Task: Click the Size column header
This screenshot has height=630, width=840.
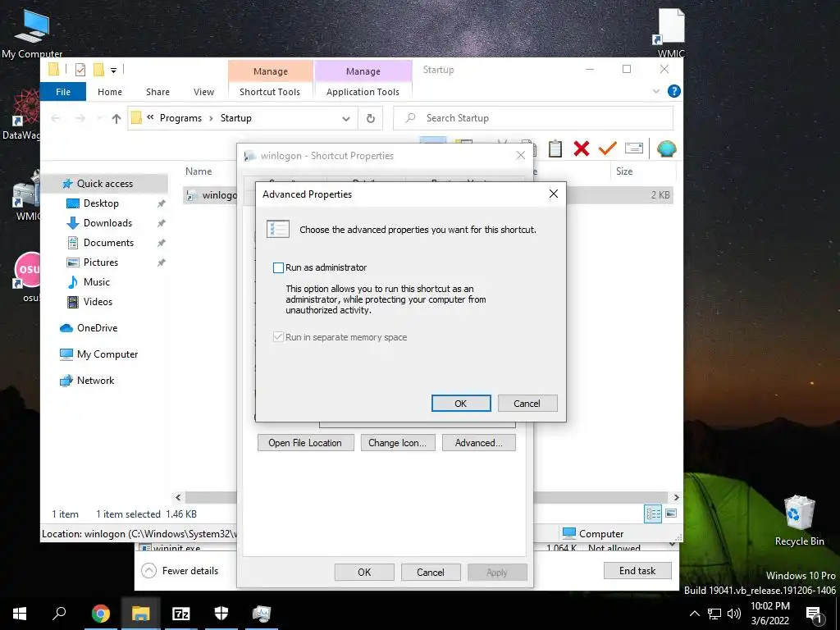Action: tap(624, 171)
